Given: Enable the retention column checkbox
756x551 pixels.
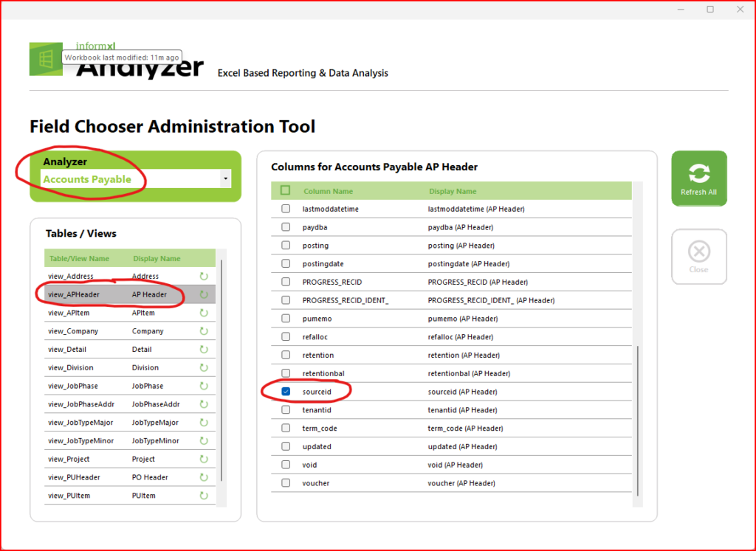Looking at the screenshot, I should 286,355.
